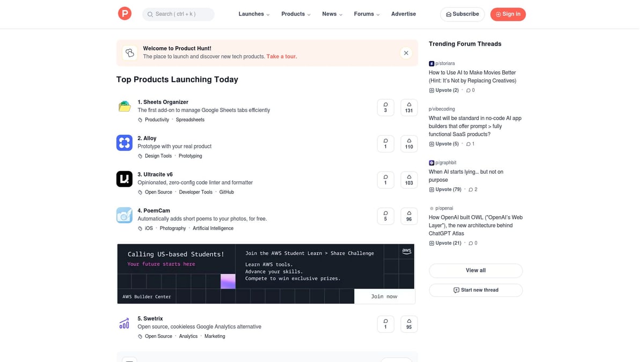Upvote storiara thread with 2 votes
Screen dimensions: 644x362
[x=444, y=90]
